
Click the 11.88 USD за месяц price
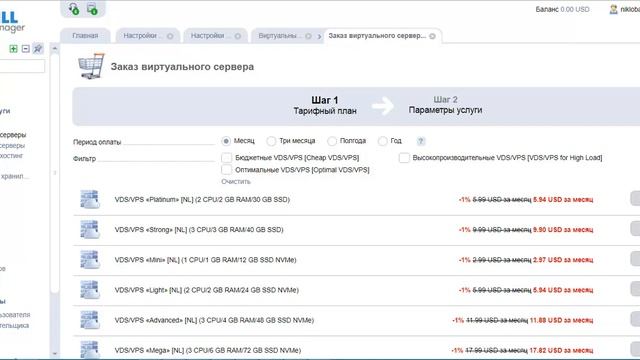coord(561,320)
